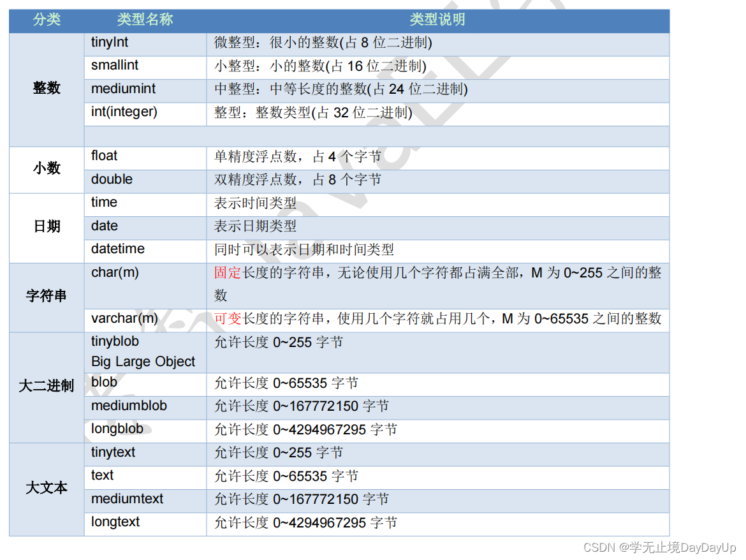Select the smallint type name cell
Image resolution: width=746 pixels, height=560 pixels.
click(x=145, y=68)
